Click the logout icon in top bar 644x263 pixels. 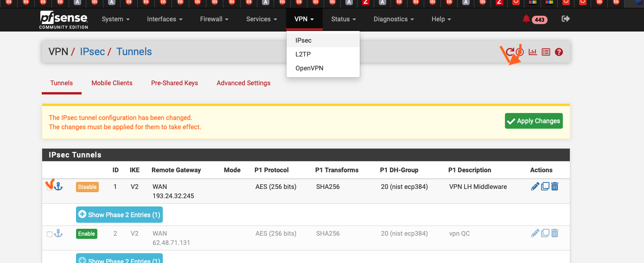[x=565, y=19]
